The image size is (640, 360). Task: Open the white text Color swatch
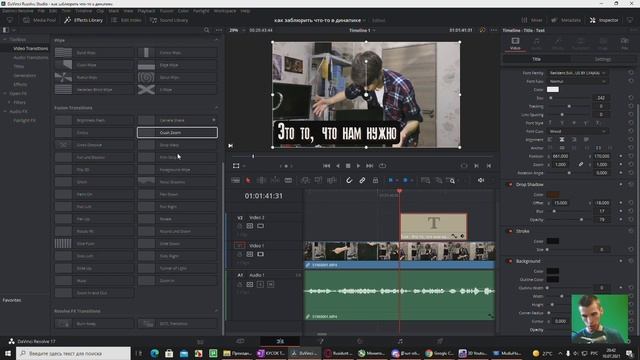(x=553, y=90)
